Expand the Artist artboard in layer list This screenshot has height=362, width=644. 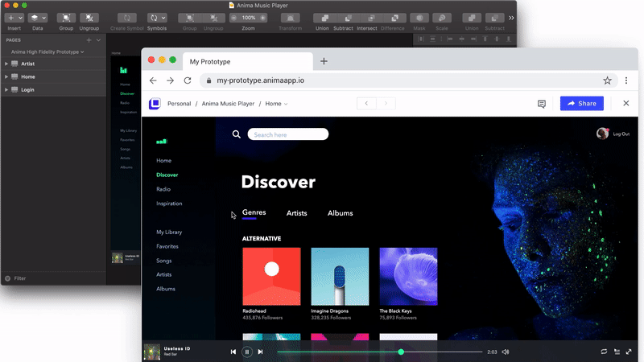click(6, 64)
